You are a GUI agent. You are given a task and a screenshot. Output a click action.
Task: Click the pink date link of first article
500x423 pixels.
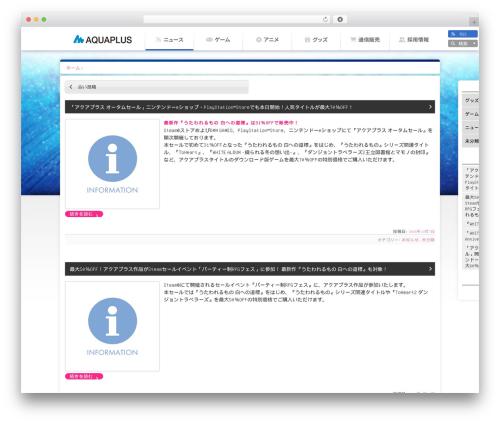click(421, 231)
